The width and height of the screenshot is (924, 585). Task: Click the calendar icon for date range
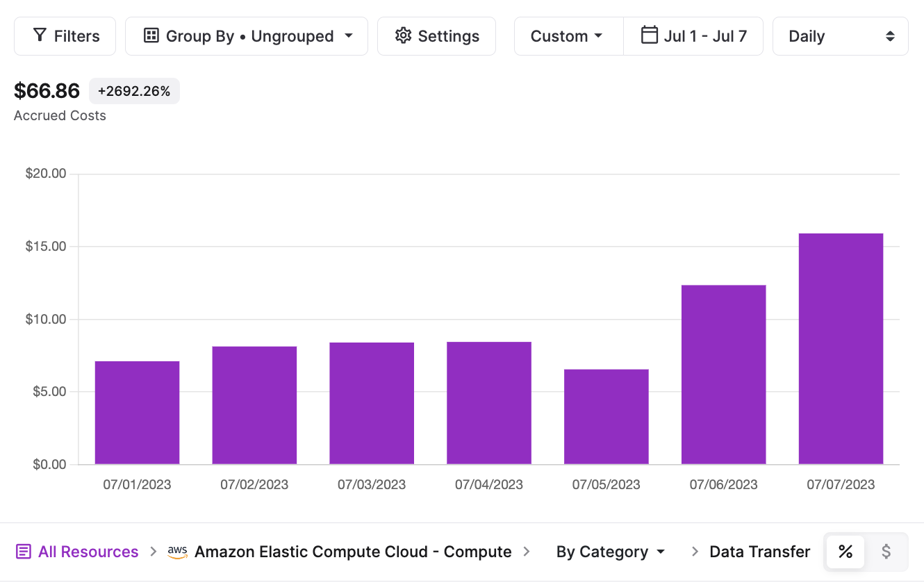649,35
